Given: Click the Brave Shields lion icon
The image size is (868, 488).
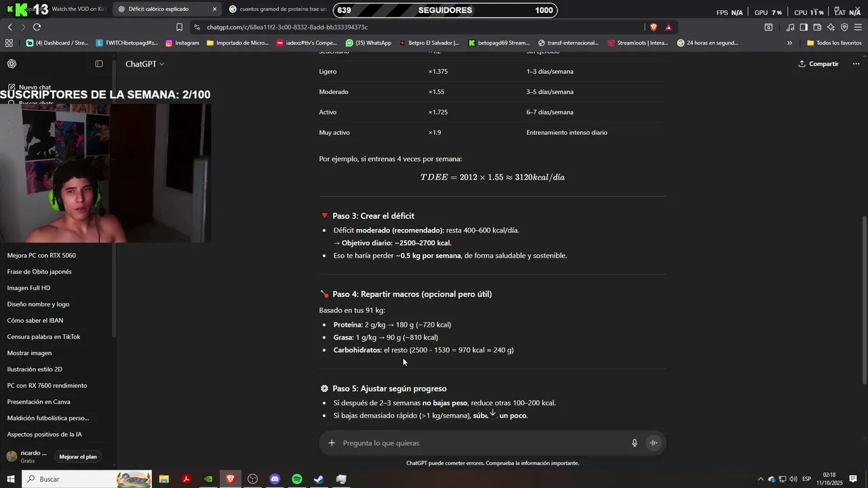Looking at the screenshot, I should tap(654, 27).
